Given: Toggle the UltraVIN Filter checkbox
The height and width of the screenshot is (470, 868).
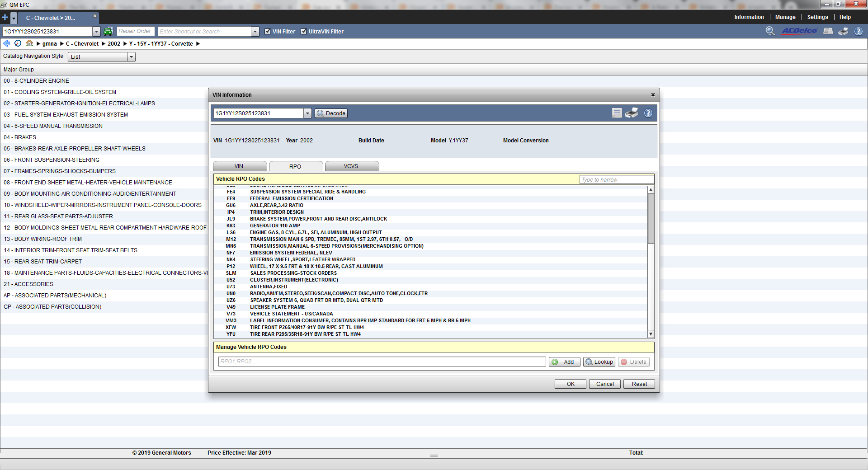Looking at the screenshot, I should pyautogui.click(x=304, y=31).
